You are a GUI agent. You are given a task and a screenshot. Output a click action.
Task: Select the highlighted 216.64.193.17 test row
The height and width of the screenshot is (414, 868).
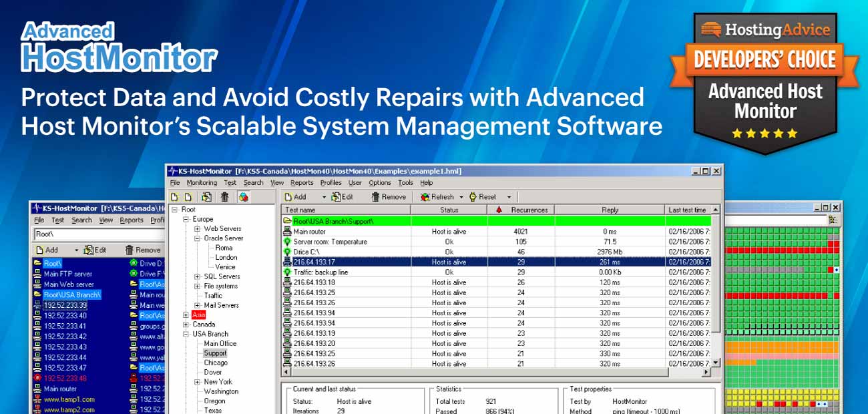coord(495,262)
